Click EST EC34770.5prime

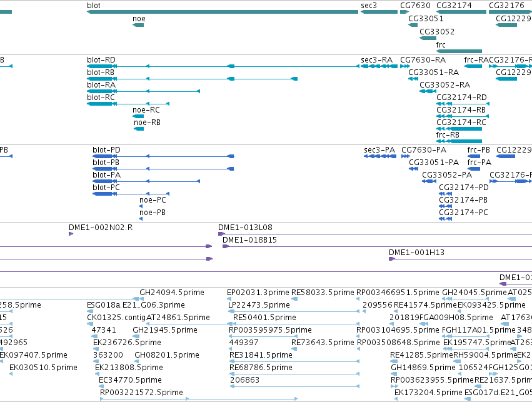(101, 386)
